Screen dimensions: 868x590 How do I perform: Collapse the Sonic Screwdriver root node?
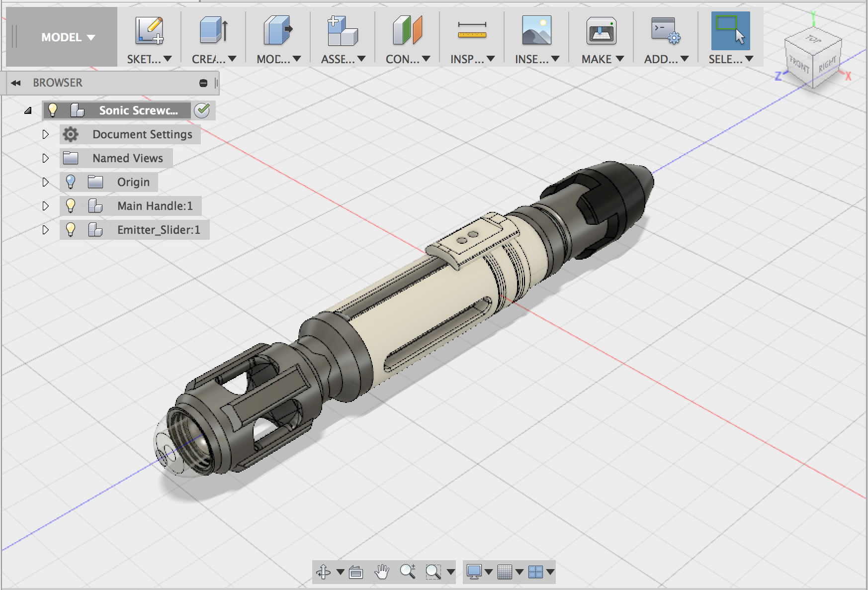click(x=28, y=110)
